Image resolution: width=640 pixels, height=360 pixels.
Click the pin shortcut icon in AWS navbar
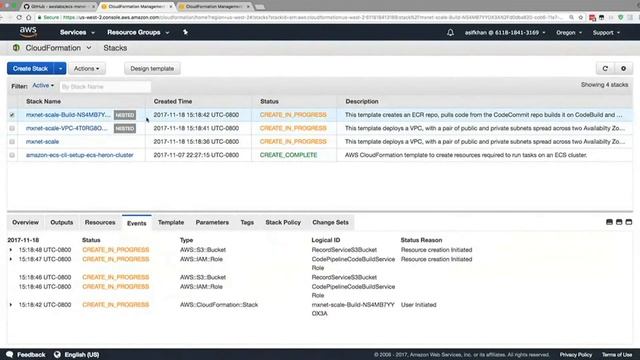(x=185, y=32)
